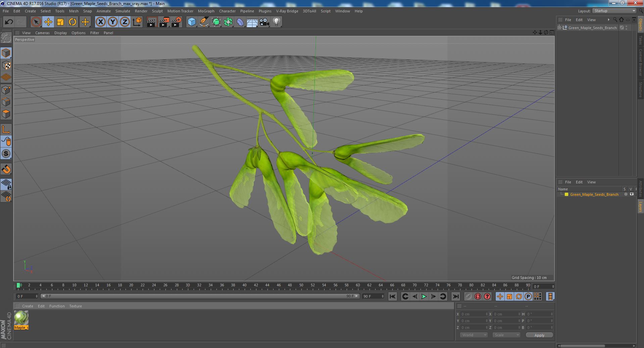
Task: Play animation forwards
Action: tap(424, 296)
